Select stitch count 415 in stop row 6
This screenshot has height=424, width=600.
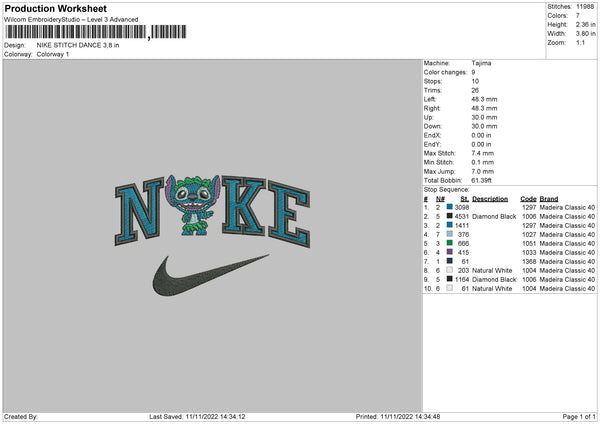[463, 253]
